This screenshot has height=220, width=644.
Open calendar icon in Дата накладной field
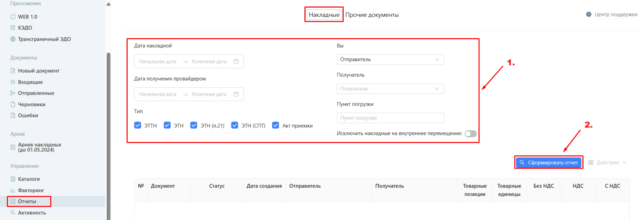pyautogui.click(x=236, y=62)
